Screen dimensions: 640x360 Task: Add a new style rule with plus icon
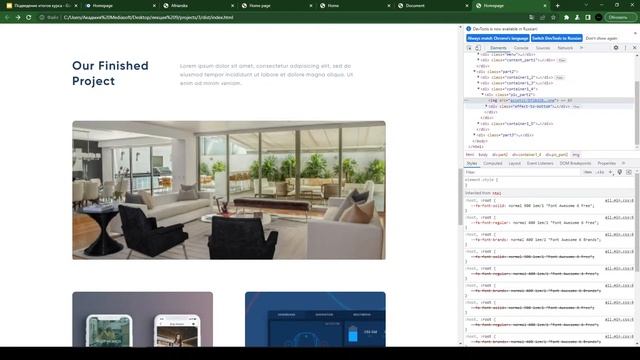(611, 172)
